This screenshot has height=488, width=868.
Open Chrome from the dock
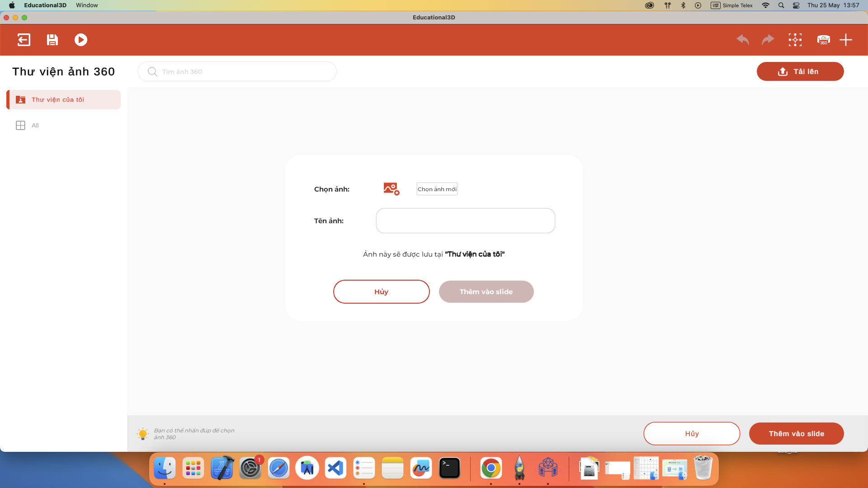[x=491, y=468]
